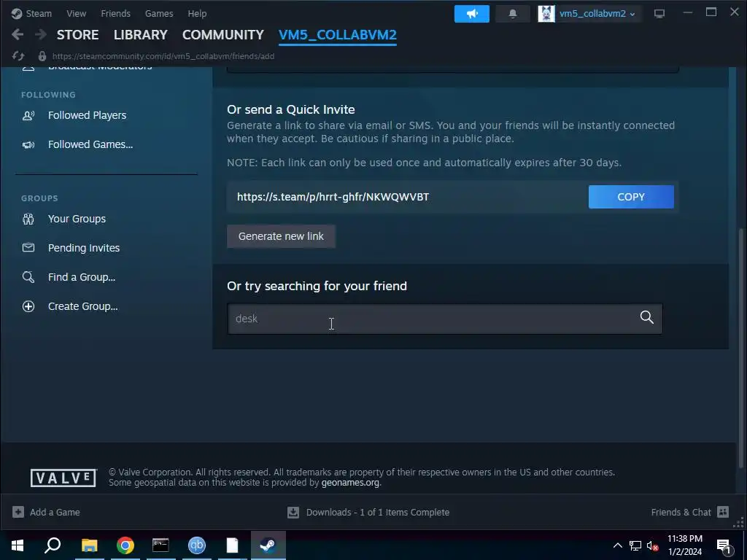
Task: Switch to the STORE tab
Action: click(77, 35)
